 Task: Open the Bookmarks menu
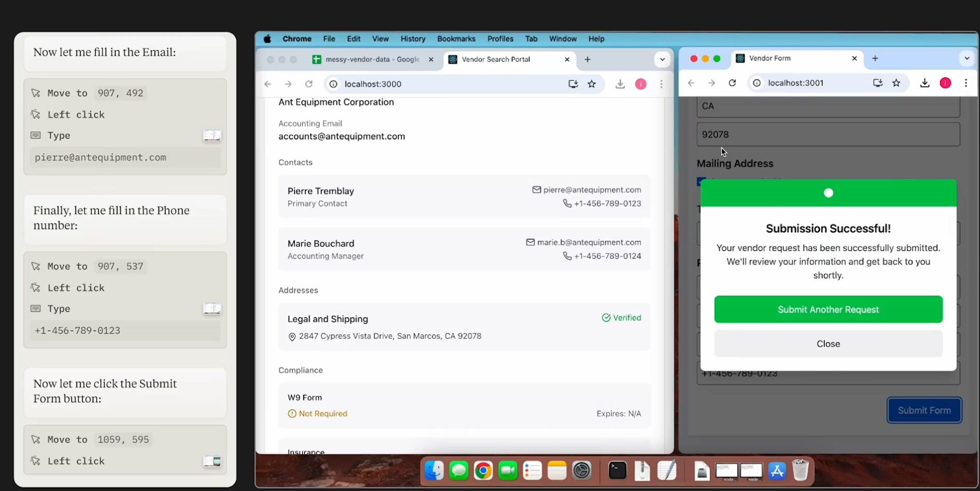click(456, 39)
